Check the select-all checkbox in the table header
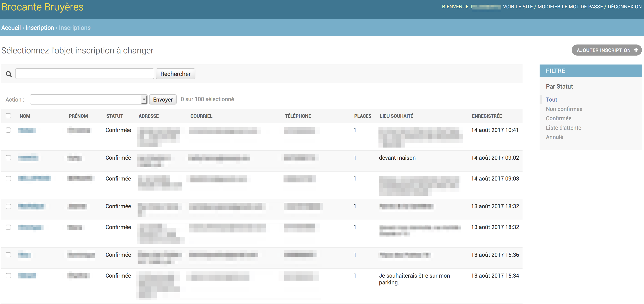 [8, 116]
